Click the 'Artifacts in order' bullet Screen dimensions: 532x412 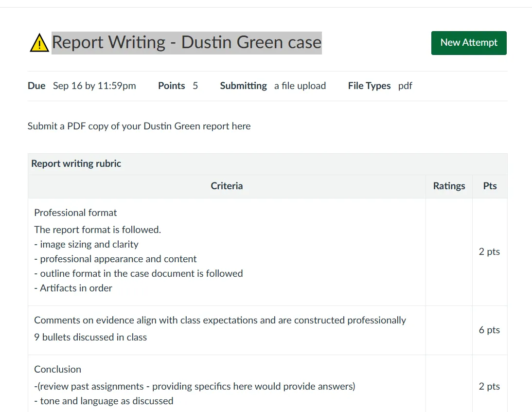[x=73, y=288]
